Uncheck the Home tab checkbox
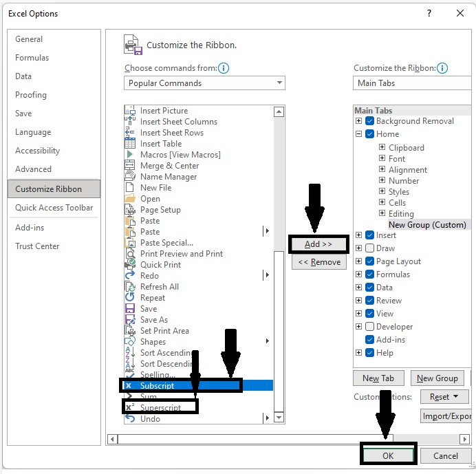This screenshot has width=476, height=474. (369, 134)
